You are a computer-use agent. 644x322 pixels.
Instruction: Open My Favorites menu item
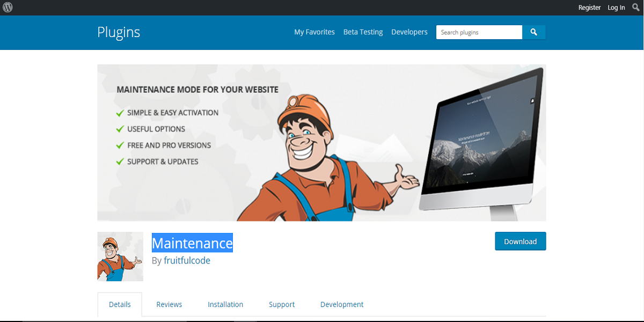pos(314,32)
